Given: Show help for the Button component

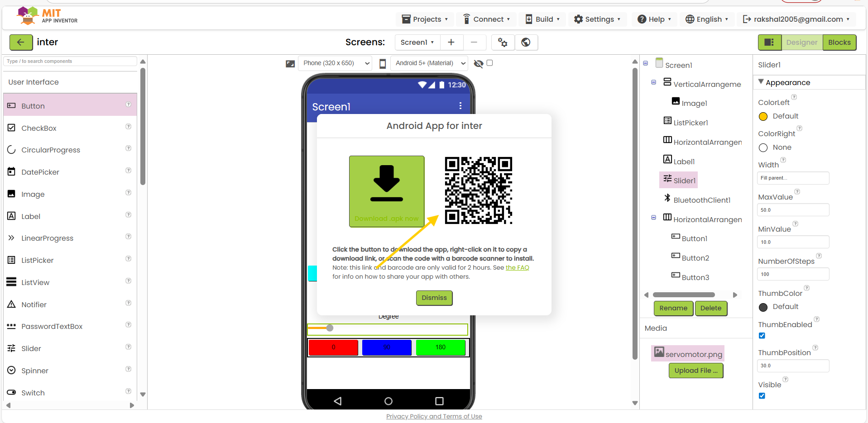Looking at the screenshot, I should coord(129,105).
